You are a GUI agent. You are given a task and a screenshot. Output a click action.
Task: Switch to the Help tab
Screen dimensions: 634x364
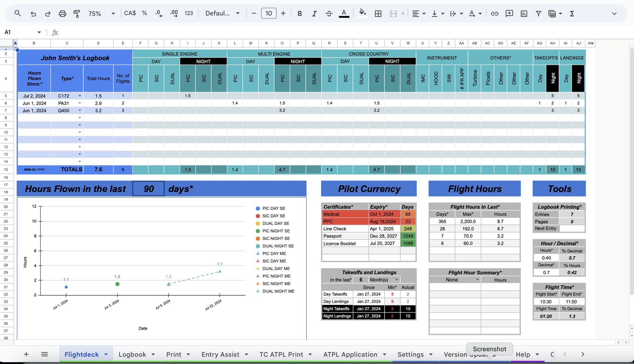click(x=523, y=354)
